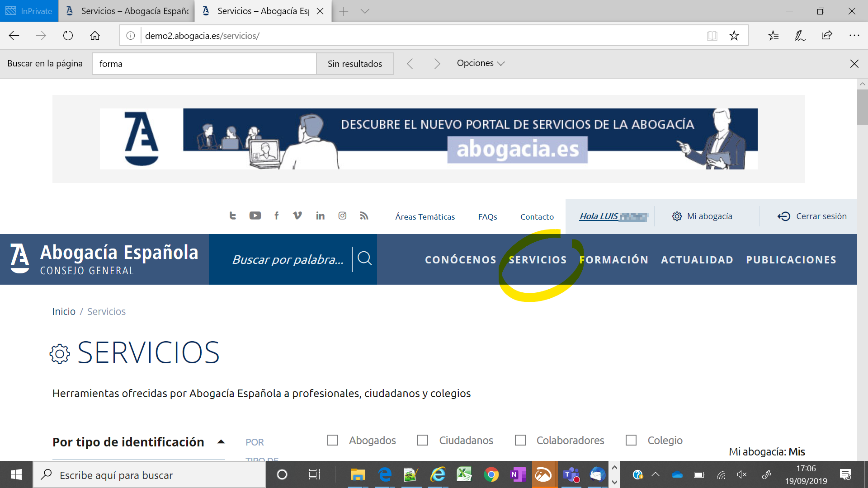Open new tab with plus icon
The image size is (868, 488).
[344, 11]
